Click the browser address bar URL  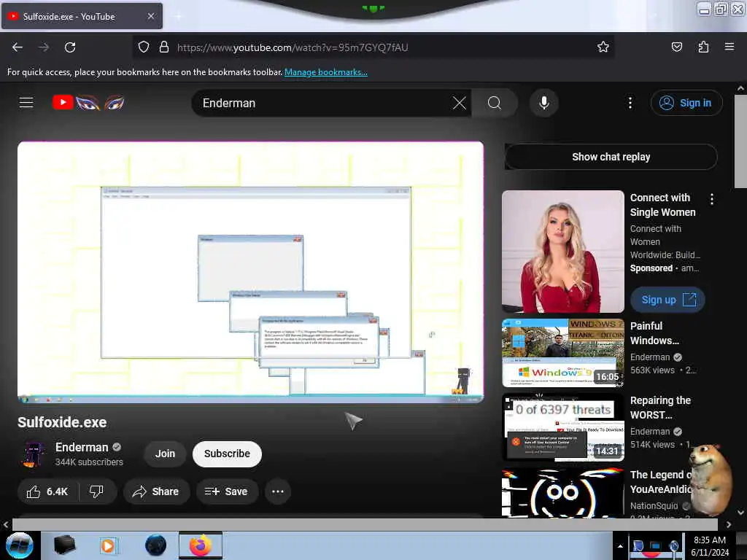(293, 47)
